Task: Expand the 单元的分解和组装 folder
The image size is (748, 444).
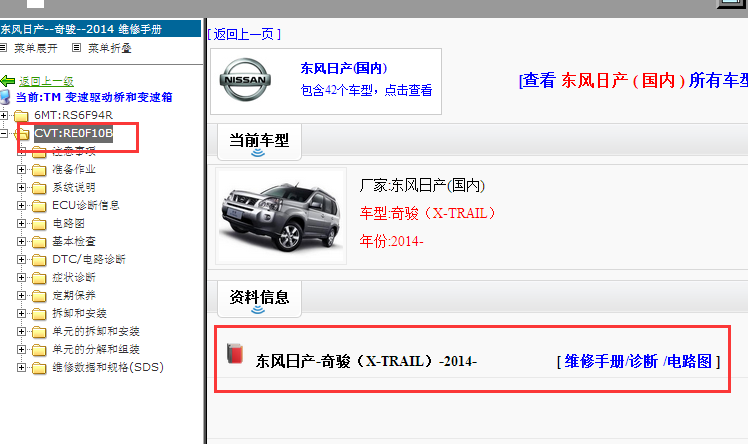Action: point(21,349)
